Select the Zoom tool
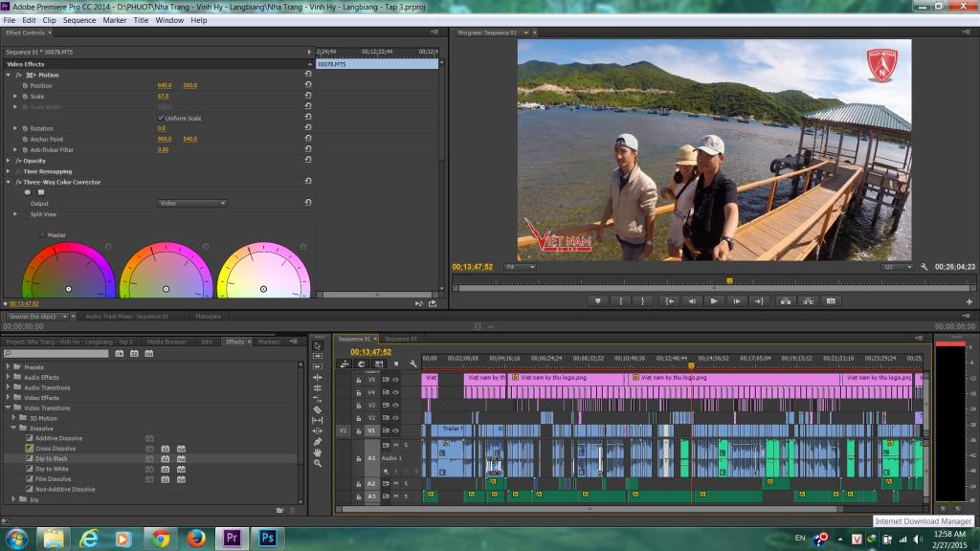Viewport: 980px width, 551px height. tap(318, 464)
